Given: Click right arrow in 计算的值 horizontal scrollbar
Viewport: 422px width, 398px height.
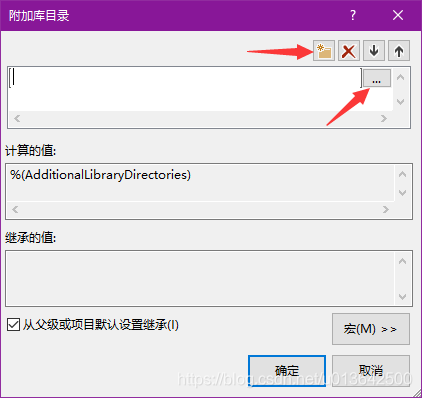Looking at the screenshot, I should (x=386, y=209).
